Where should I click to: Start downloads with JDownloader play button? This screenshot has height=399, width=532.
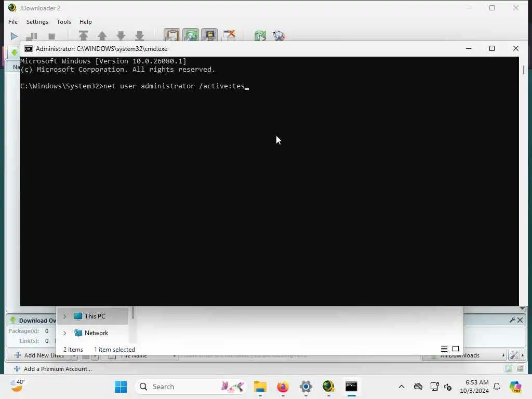click(14, 36)
